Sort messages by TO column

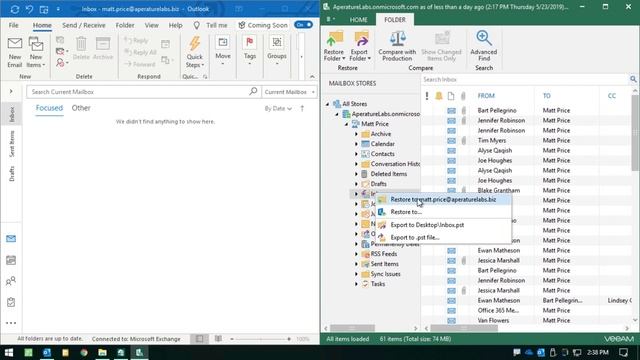547,96
